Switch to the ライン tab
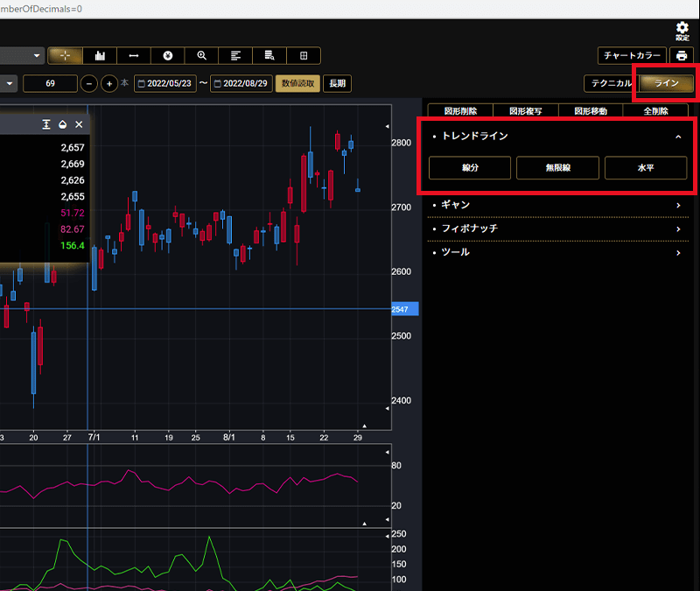 (667, 83)
